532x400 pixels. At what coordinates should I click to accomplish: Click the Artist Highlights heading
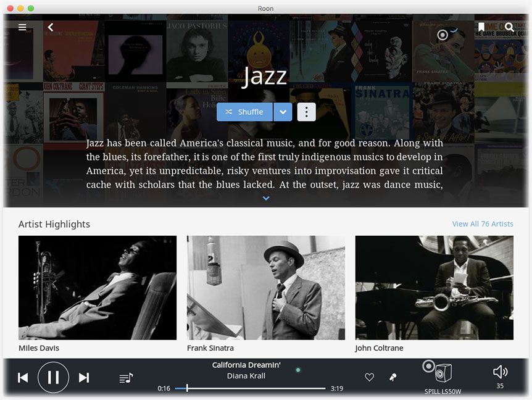54,224
